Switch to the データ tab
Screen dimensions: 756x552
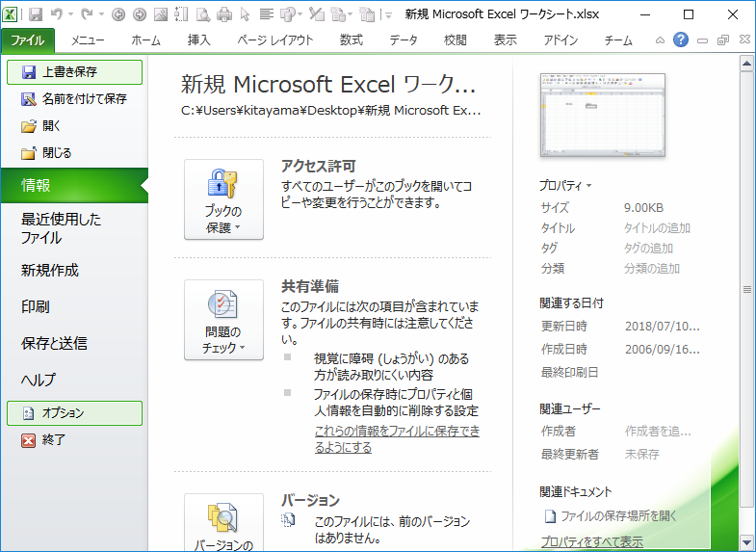(x=404, y=40)
